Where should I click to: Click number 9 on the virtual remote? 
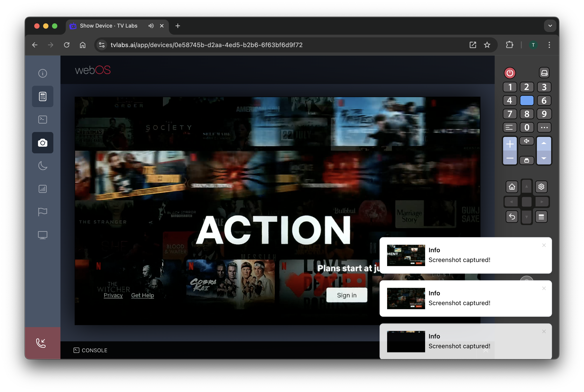tap(544, 114)
